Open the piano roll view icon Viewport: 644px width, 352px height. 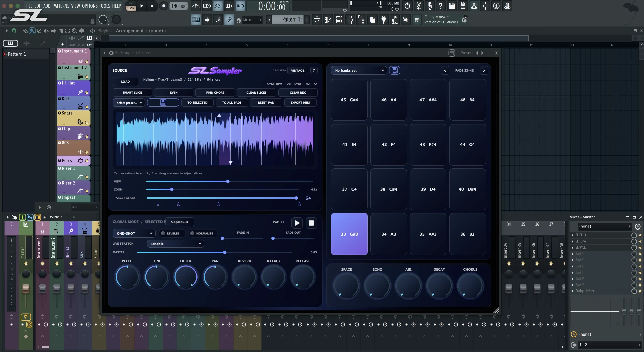(328, 20)
